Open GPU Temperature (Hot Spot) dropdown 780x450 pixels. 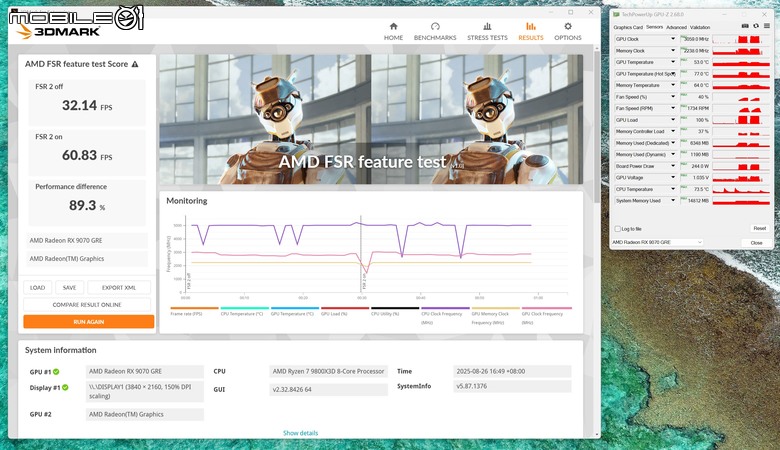point(673,74)
